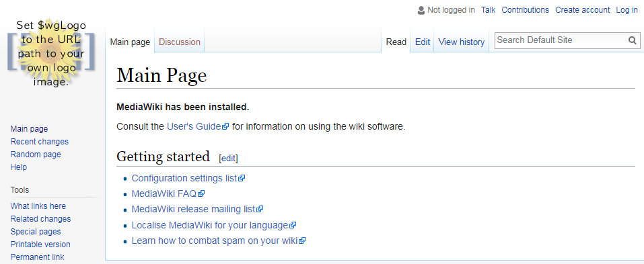Screen dimensions: 644x264
Task: Click external link icon after Localise MediaWiki
Action: (x=293, y=225)
